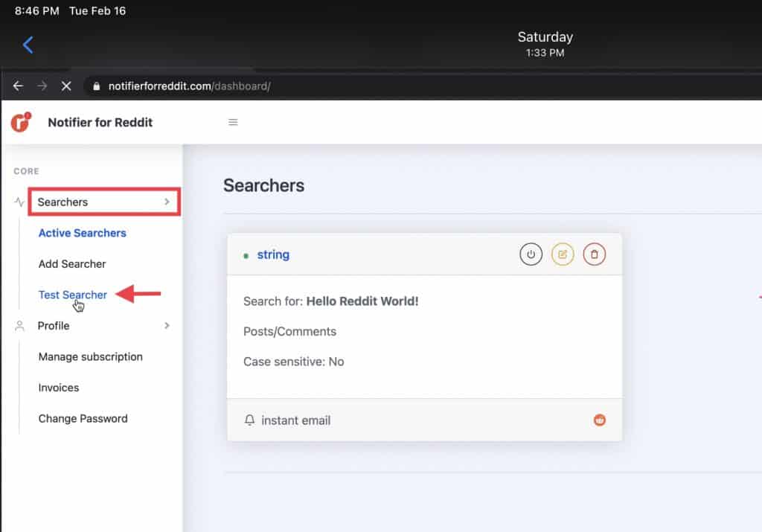
Task: Click the Tue Feb 16 status bar date
Action: (97, 10)
